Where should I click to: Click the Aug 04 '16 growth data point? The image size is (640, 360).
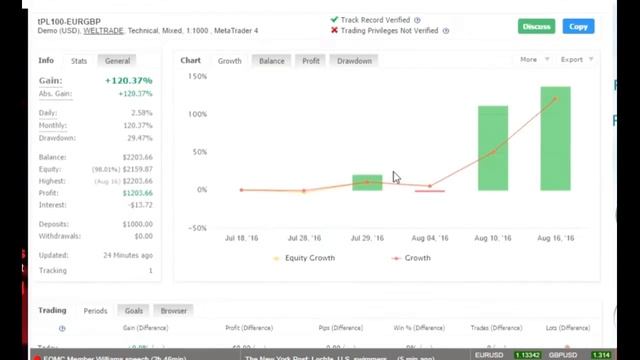pyautogui.click(x=430, y=186)
